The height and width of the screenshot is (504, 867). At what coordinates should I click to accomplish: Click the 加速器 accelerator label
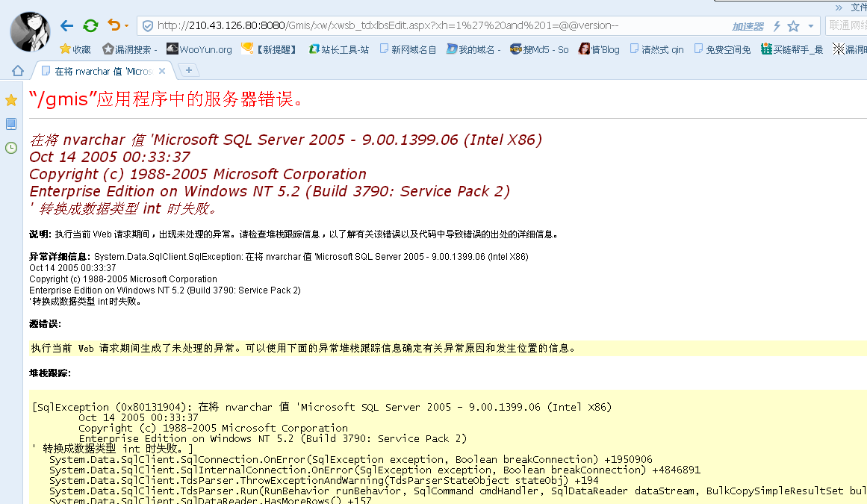[x=748, y=26]
